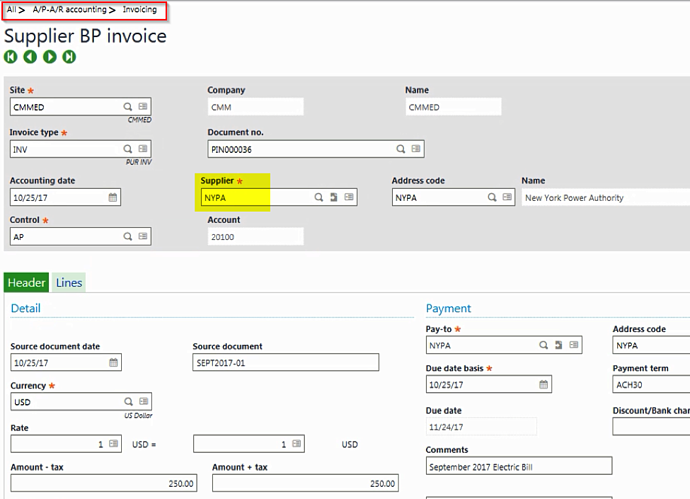Open Accounting date calendar picker
690x499 pixels.
pyautogui.click(x=113, y=198)
